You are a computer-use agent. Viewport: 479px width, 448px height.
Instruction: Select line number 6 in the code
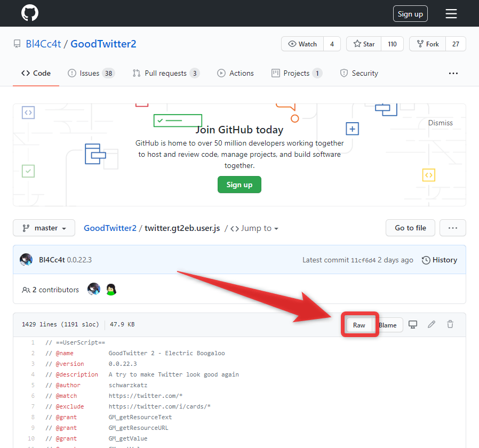point(33,396)
